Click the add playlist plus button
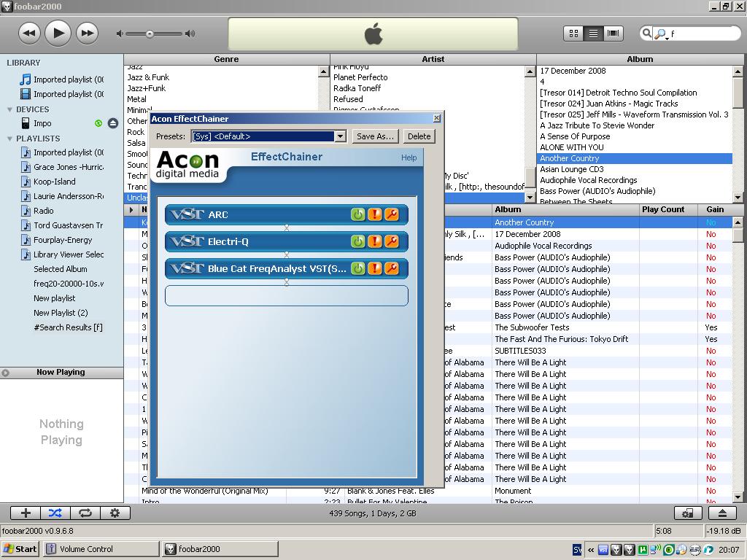Viewport: 747px width, 560px height. click(26, 513)
